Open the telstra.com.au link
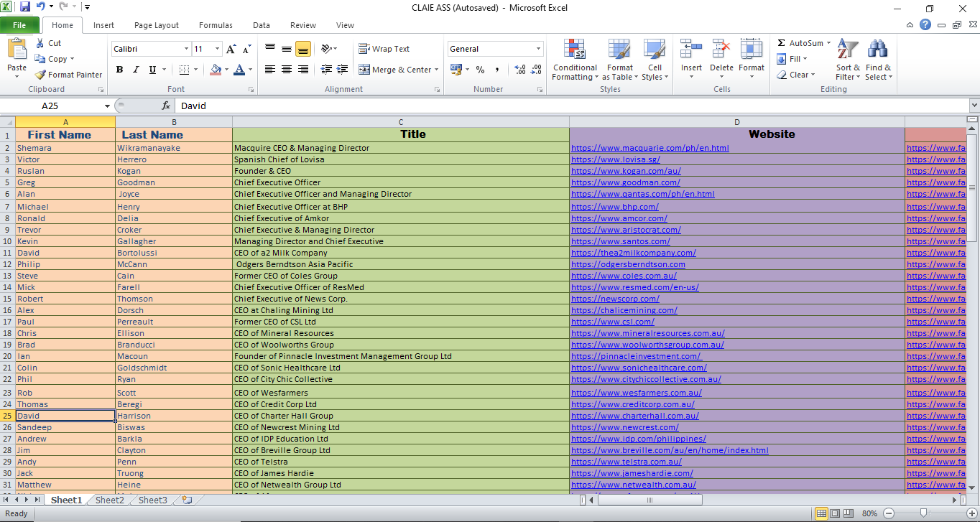The width and height of the screenshot is (980, 522). pos(626,462)
